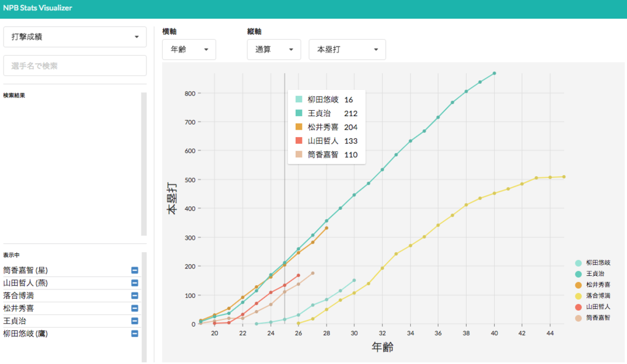Open the 本塁打 stat dropdown
This screenshot has height=364, width=627.
click(x=347, y=50)
